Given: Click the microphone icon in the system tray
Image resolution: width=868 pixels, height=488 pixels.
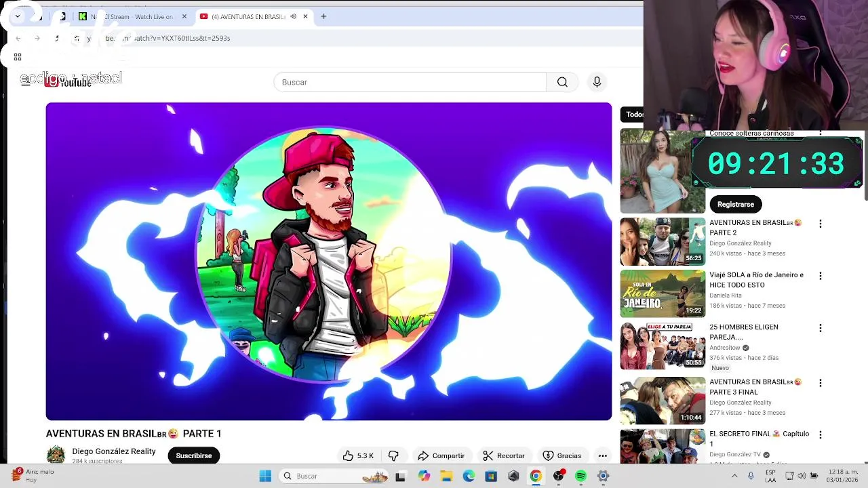Looking at the screenshot, I should tap(751, 476).
